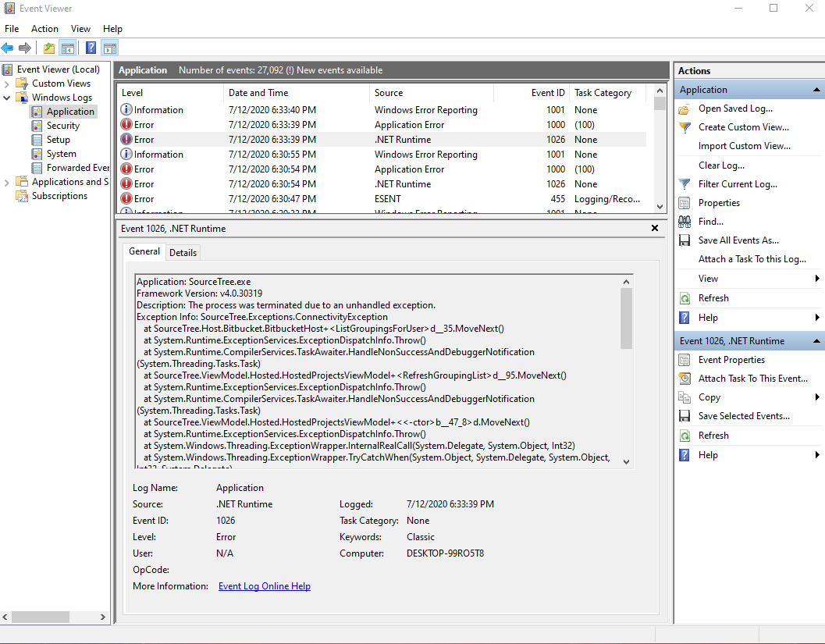Sort events by Source column header
Image resolution: width=825 pixels, height=644 pixels.
coord(432,93)
